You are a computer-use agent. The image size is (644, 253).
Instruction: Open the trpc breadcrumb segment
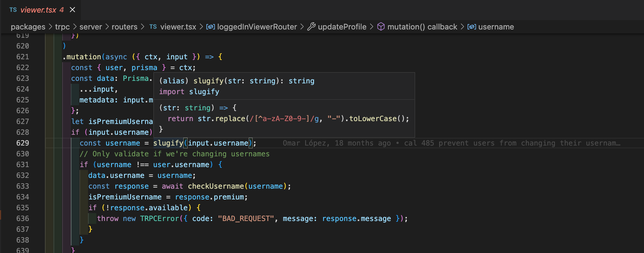[x=62, y=27]
